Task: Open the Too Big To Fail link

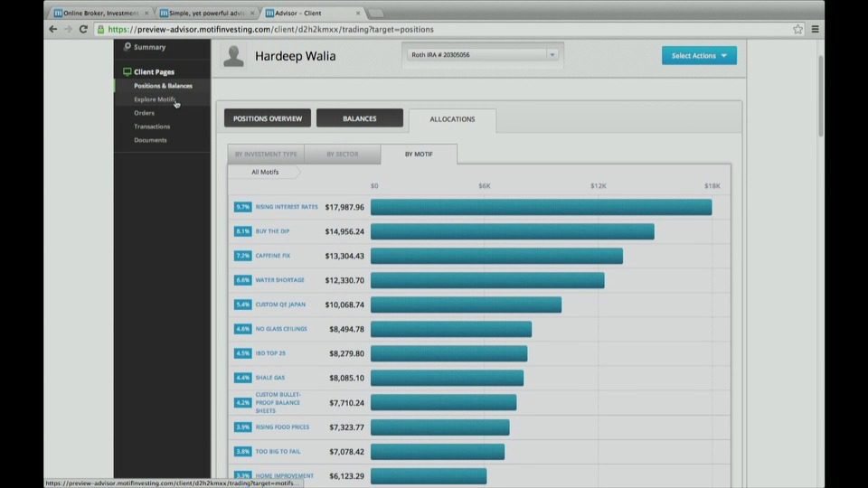Action: 278,452
